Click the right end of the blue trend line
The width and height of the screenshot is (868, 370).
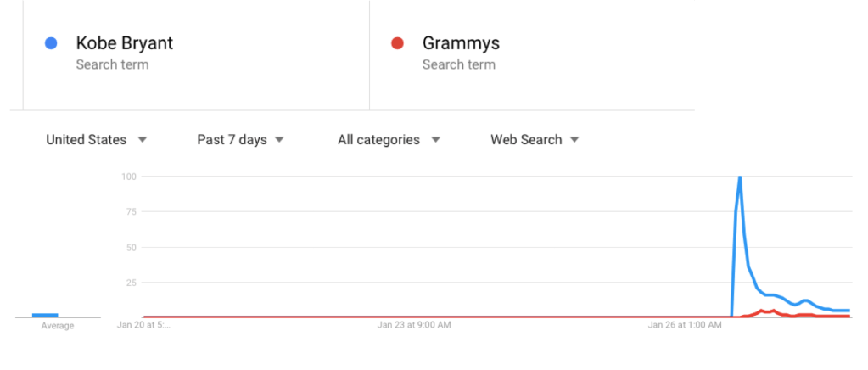(x=848, y=311)
